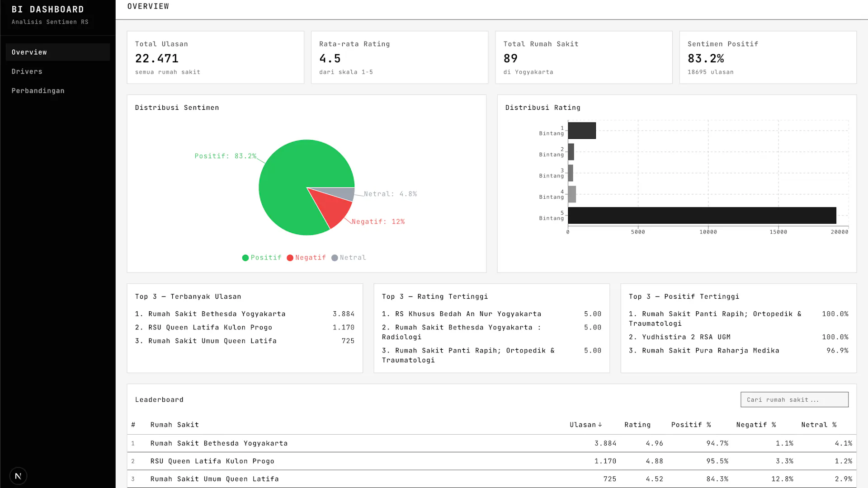
Task: Open the Overview sidebar item
Action: click(x=58, y=52)
